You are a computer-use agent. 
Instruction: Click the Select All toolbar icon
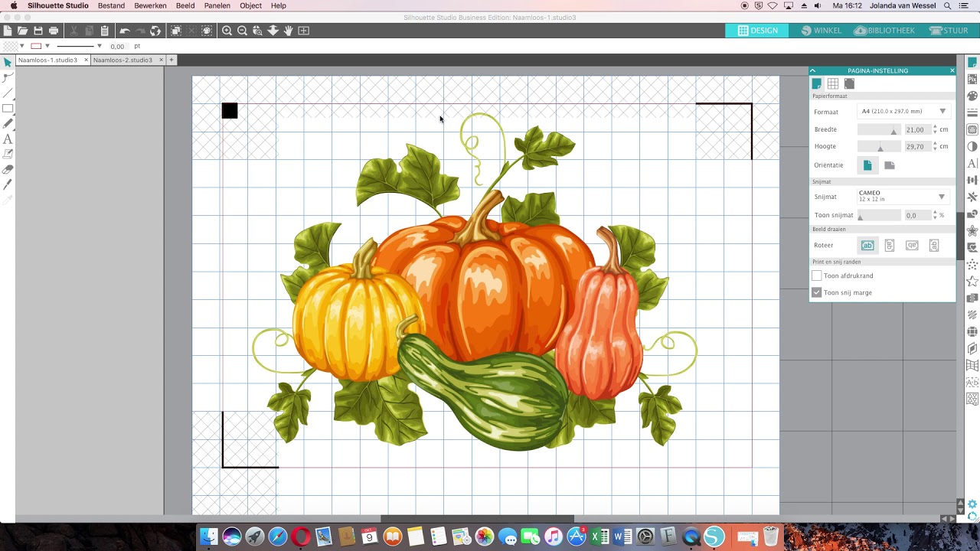point(176,31)
